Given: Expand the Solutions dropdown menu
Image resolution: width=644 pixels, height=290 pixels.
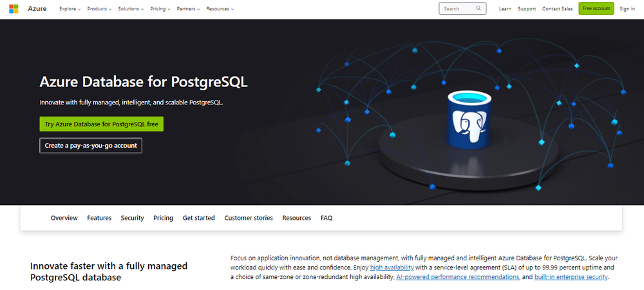Looking at the screenshot, I should click(x=131, y=8).
